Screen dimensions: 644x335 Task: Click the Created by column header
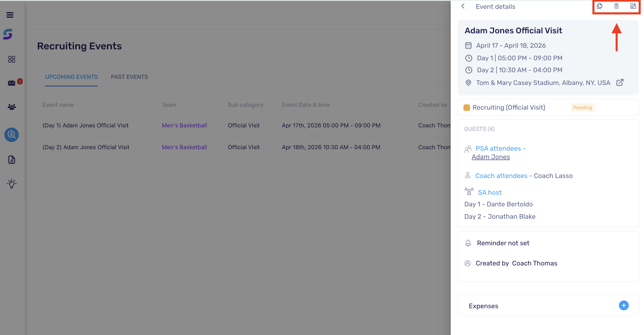pyautogui.click(x=432, y=105)
